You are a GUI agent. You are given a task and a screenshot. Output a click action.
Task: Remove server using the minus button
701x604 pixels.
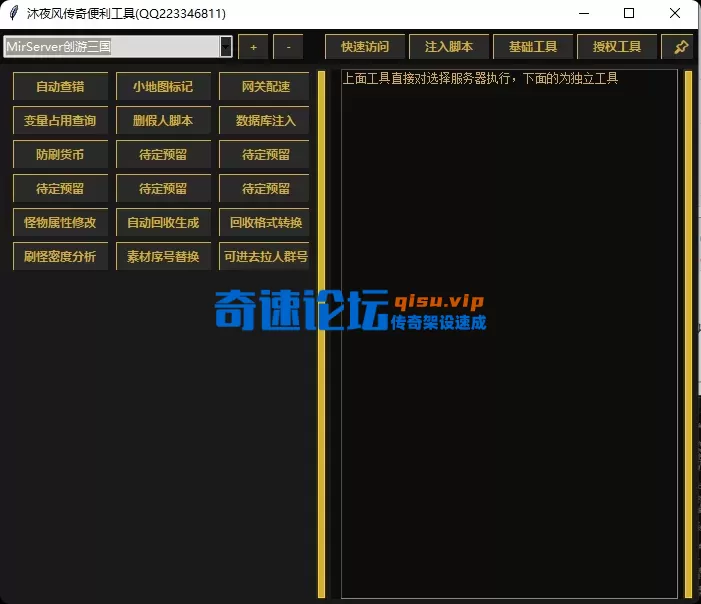click(288, 46)
